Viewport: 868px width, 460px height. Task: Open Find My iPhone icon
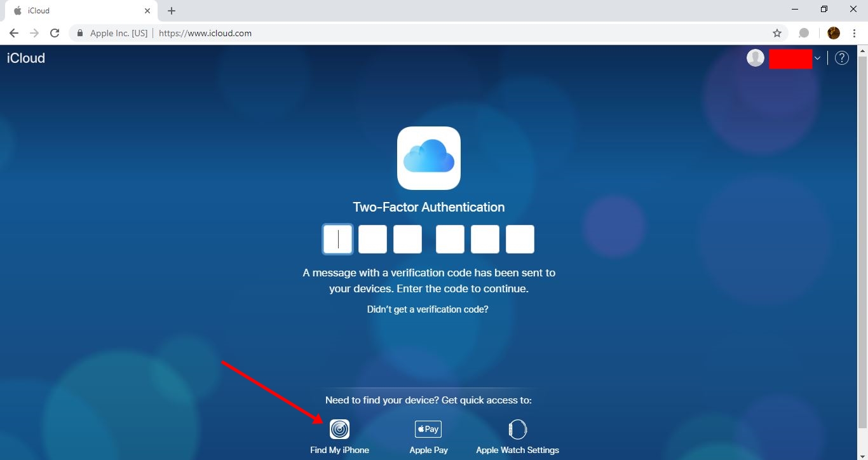pyautogui.click(x=339, y=430)
